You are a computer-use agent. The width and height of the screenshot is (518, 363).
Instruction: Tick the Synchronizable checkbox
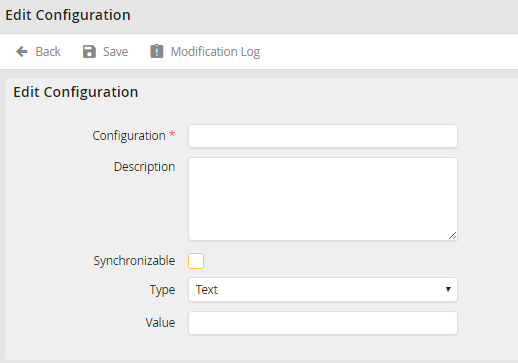point(196,261)
